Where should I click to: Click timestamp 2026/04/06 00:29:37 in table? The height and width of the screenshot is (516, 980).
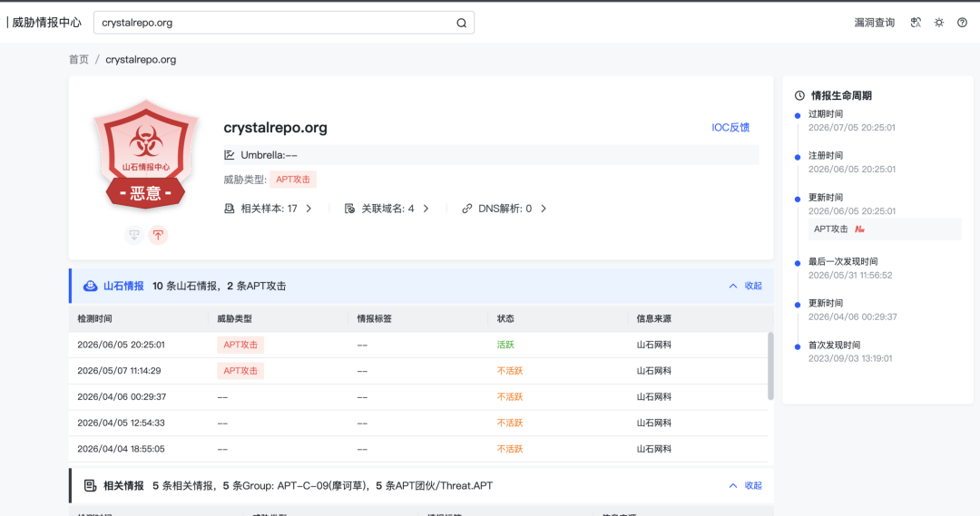[x=122, y=396]
